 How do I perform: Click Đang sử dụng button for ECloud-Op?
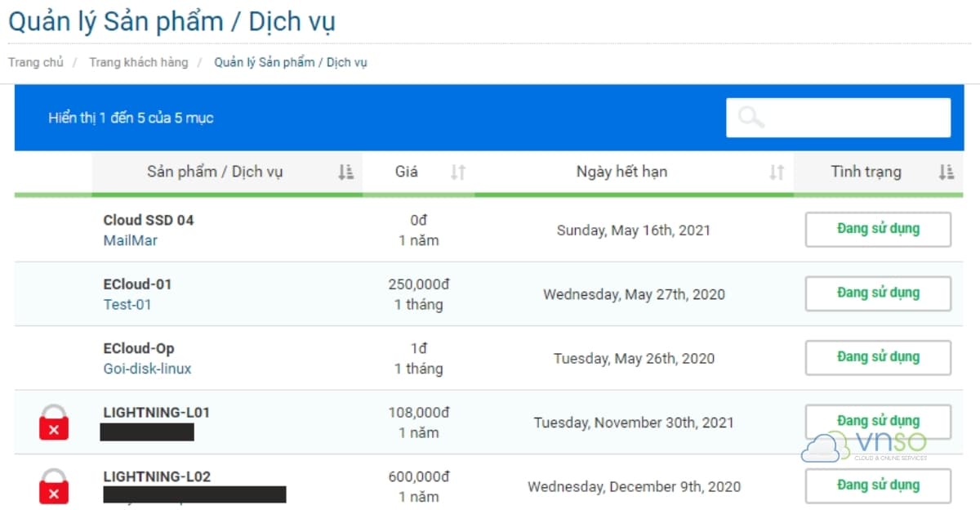click(878, 357)
